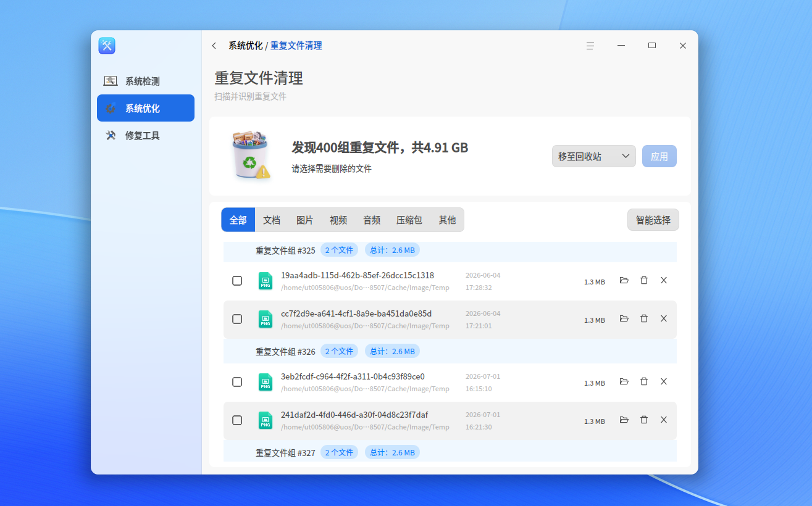Open 系统检测 in the sidebar
This screenshot has width=812, height=506.
tap(146, 81)
